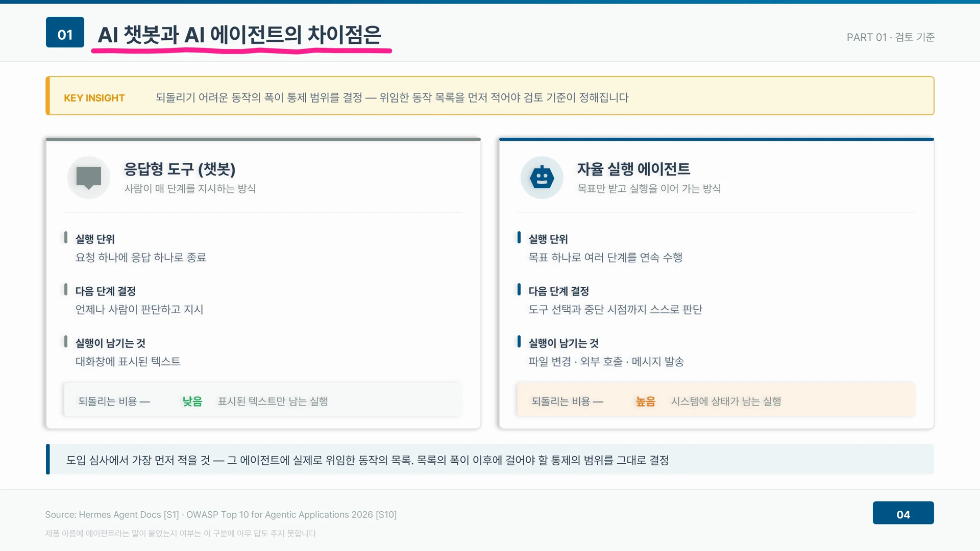Click 다음 단계 결정 label in the agent card
Screen dimensions: 980x551
pyautogui.click(x=558, y=291)
